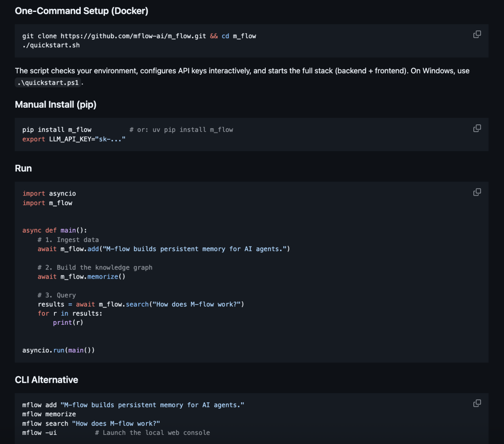Image resolution: width=504 pixels, height=444 pixels.
Task: Click the m_flow.search query line
Action: [x=141, y=304]
